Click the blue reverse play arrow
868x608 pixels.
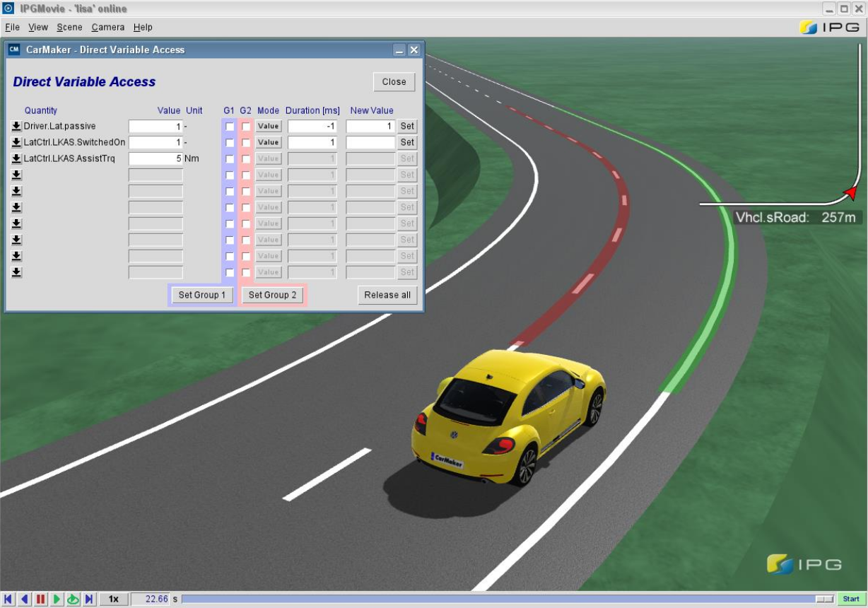(x=25, y=600)
